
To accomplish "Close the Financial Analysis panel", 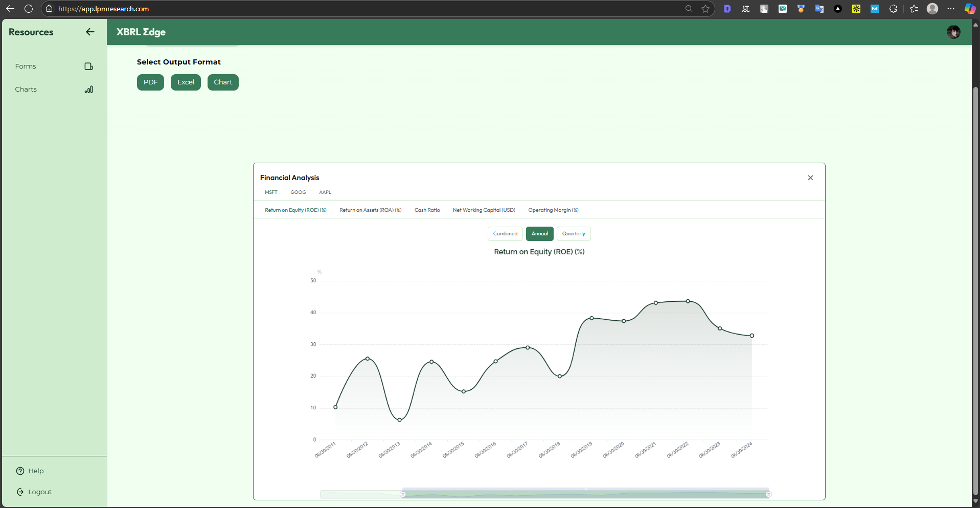I will [810, 178].
